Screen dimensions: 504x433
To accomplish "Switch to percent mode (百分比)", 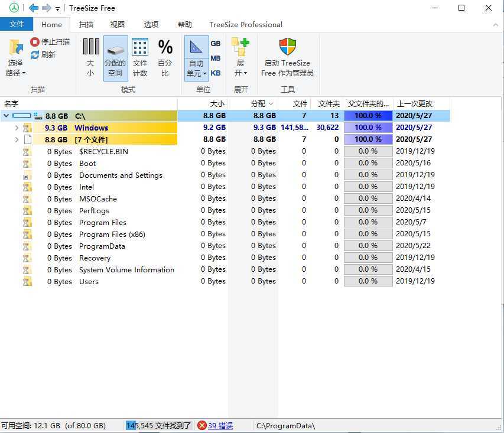I will click(x=165, y=58).
